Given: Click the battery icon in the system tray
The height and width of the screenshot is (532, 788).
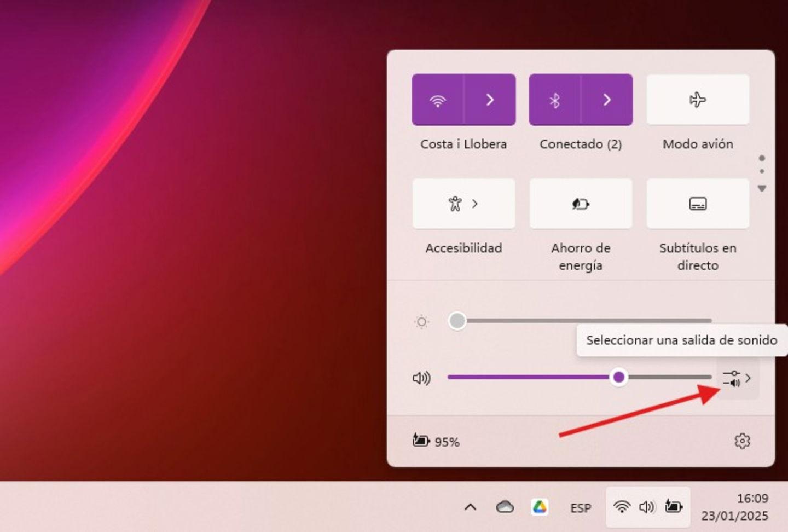Looking at the screenshot, I should pos(673,507).
